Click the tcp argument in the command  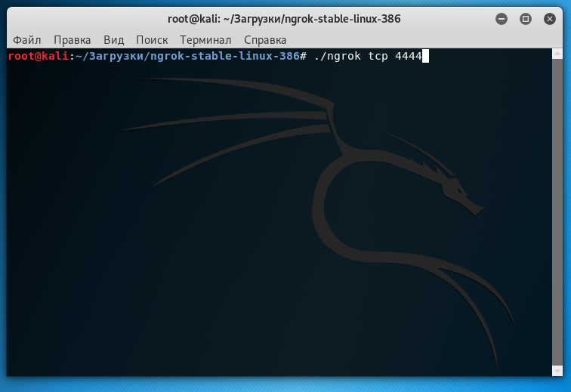(378, 56)
